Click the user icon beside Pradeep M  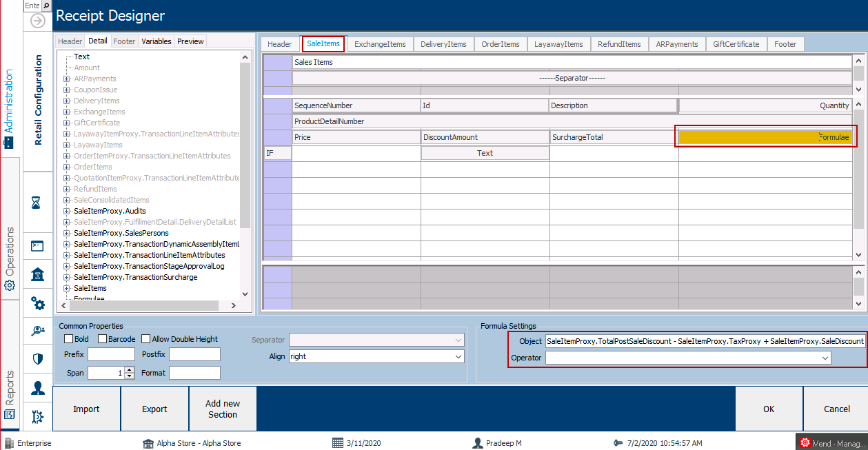(477, 443)
